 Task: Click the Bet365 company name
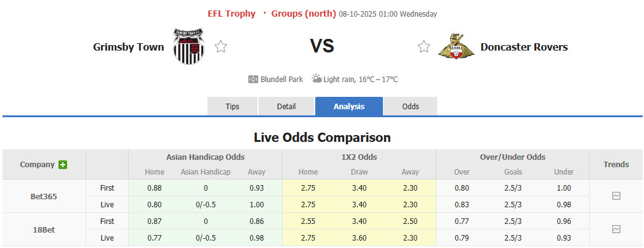(x=44, y=196)
